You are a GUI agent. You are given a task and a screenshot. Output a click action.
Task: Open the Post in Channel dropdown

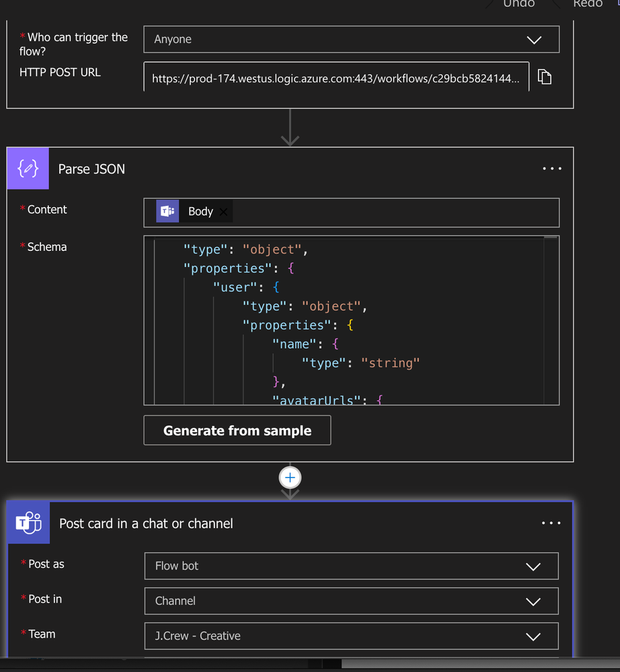click(x=351, y=601)
